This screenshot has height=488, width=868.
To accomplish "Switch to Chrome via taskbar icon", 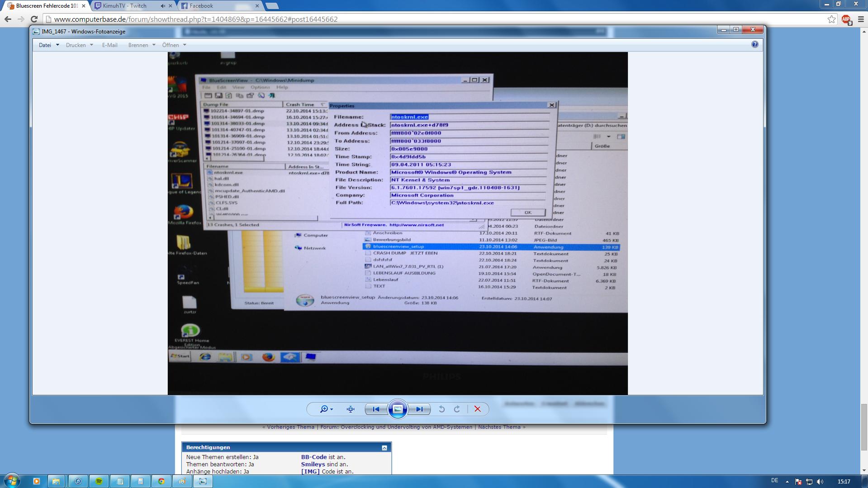I will point(161,481).
